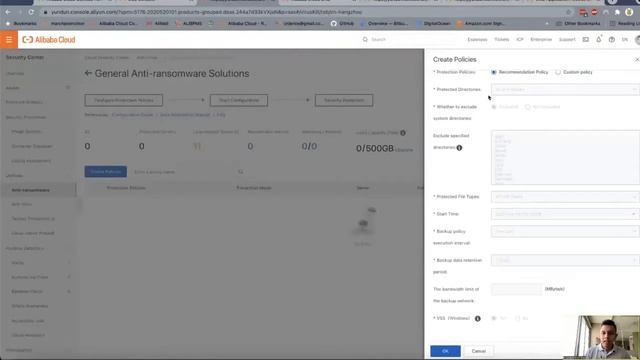This screenshot has height=360, width=640.
Task: Open the Protected Directories dropdown
Action: [565, 89]
